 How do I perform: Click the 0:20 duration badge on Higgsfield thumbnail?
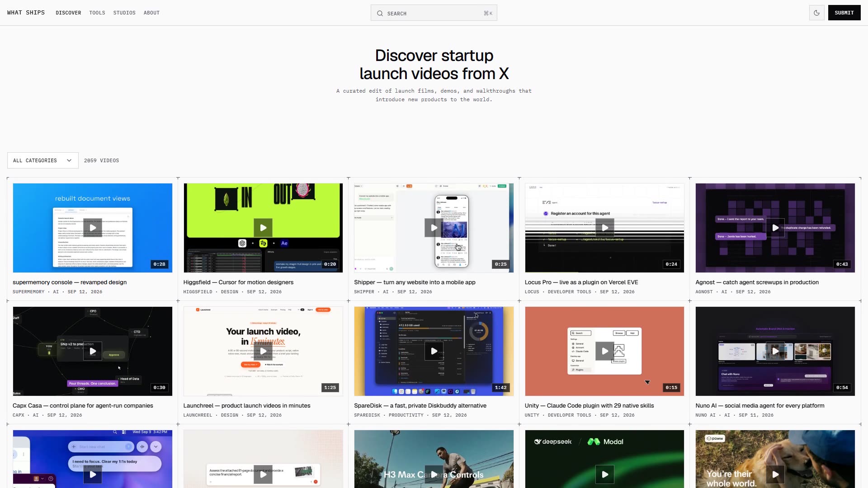point(330,264)
